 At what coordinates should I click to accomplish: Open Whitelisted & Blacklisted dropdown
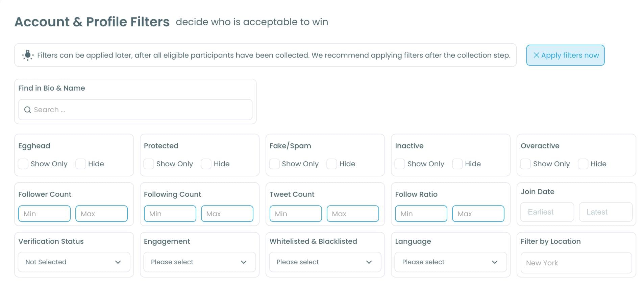coord(325,262)
